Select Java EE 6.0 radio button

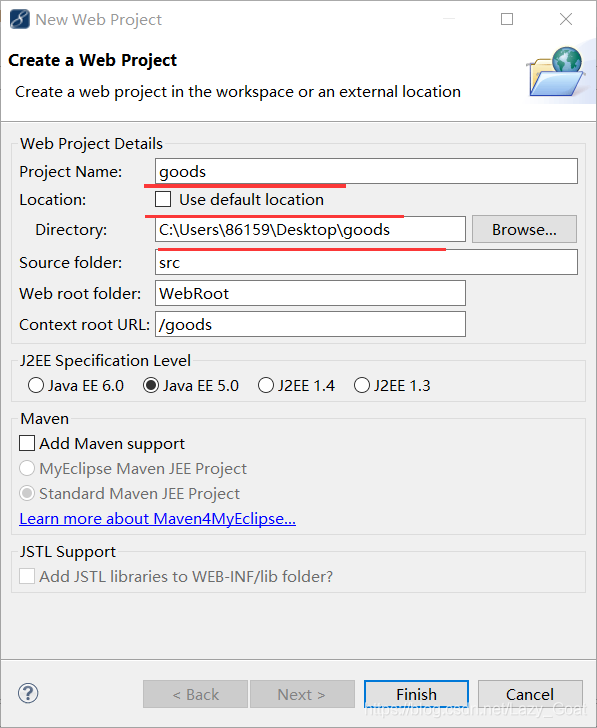(x=36, y=385)
